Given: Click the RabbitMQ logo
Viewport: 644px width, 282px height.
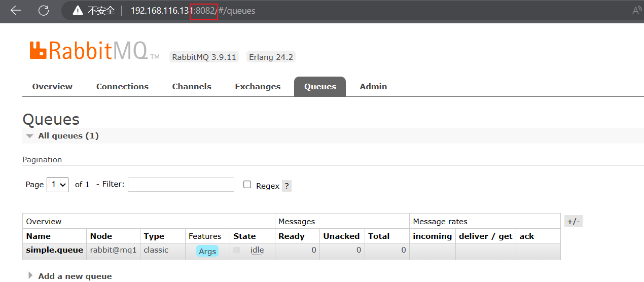Looking at the screenshot, I should 95,51.
